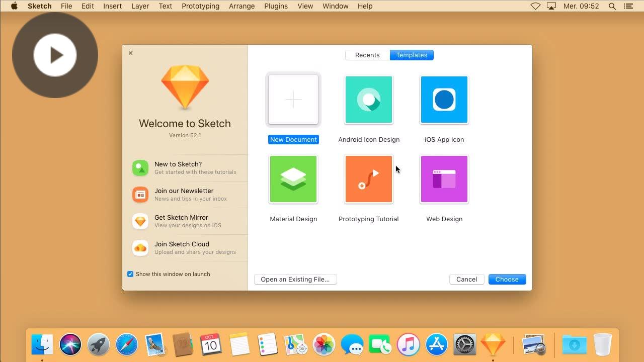Select the Web Design template icon
The height and width of the screenshot is (362, 644).
point(444,179)
